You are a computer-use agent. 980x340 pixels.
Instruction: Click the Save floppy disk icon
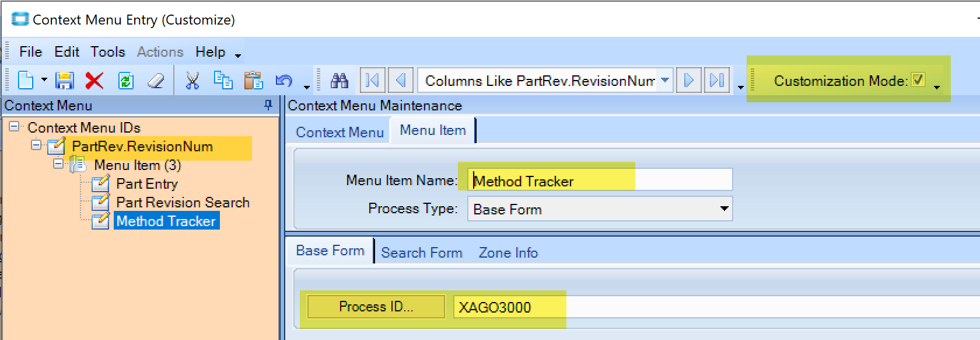pos(64,81)
